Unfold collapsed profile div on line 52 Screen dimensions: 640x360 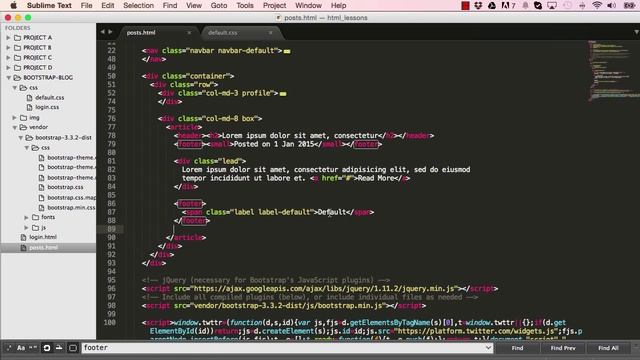(x=283, y=93)
